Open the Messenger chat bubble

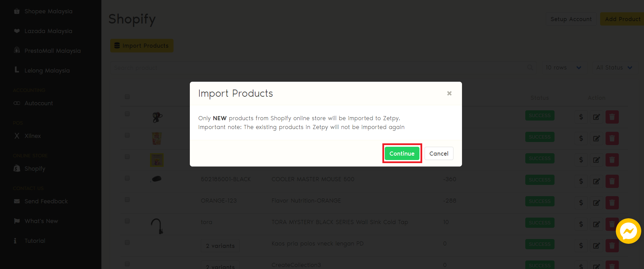coord(628,231)
